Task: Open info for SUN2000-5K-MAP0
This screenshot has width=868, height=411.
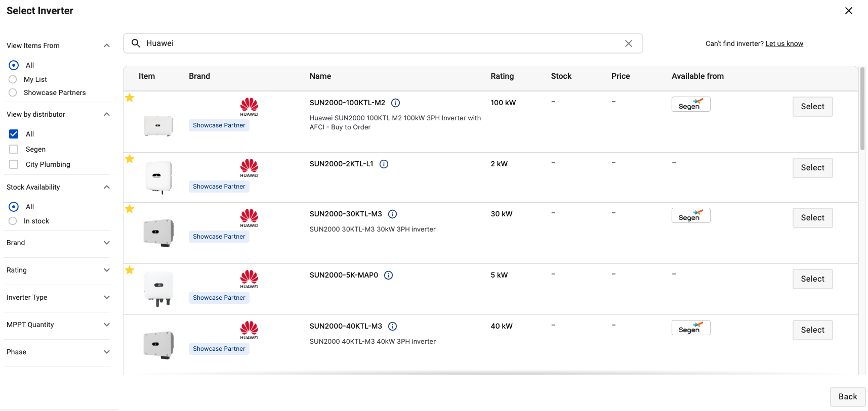Action: click(389, 276)
